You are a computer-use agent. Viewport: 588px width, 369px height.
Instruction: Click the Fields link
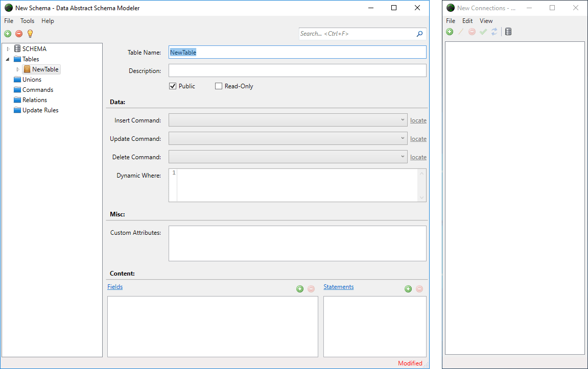pos(115,287)
